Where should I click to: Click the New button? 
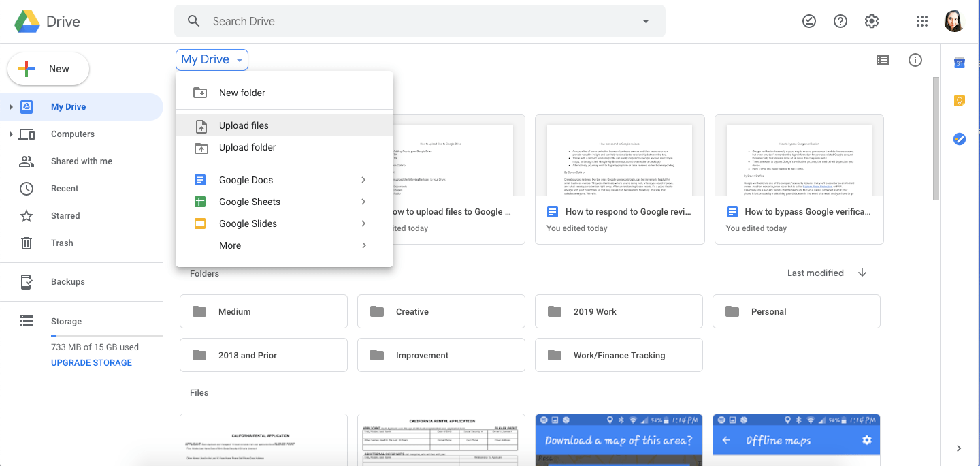pos(48,69)
